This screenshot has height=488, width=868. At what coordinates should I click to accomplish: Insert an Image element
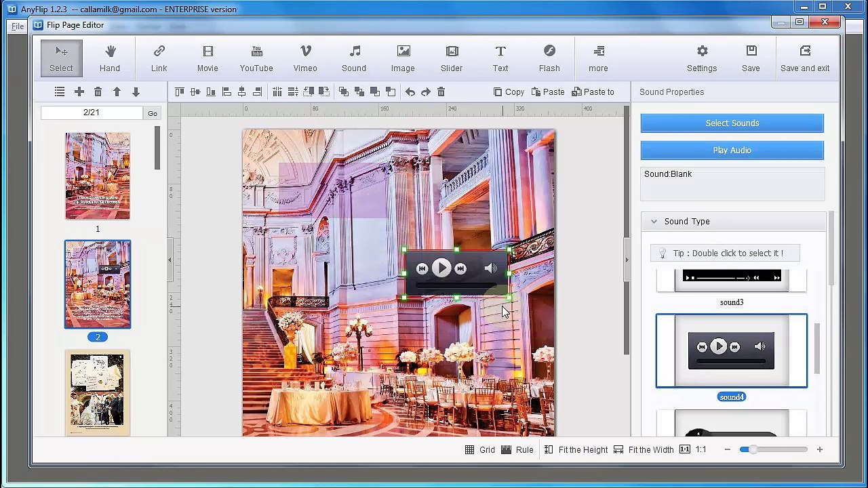(x=403, y=58)
